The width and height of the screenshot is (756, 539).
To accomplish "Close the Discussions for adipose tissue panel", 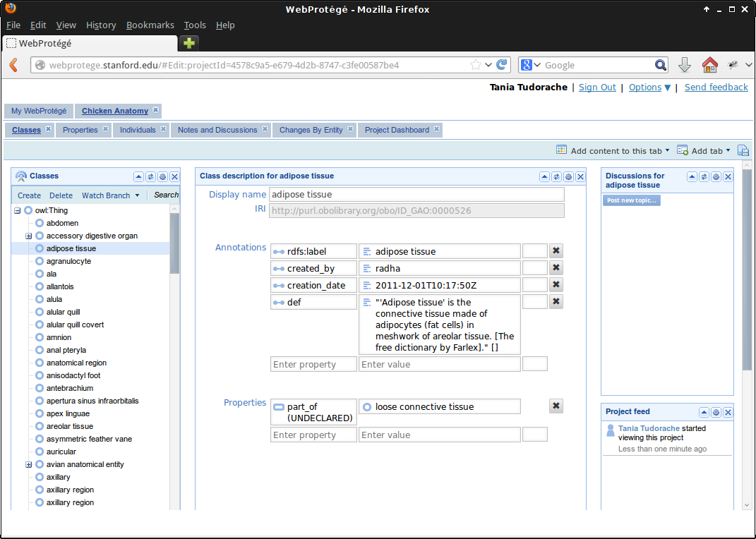I will pyautogui.click(x=728, y=177).
